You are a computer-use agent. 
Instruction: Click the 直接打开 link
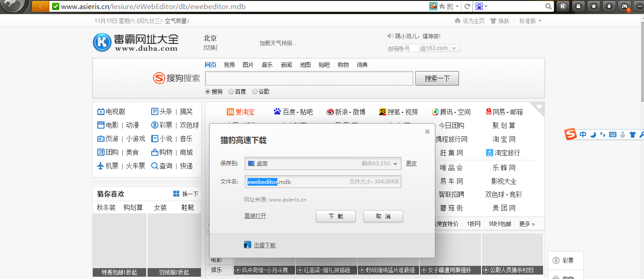[x=255, y=216]
